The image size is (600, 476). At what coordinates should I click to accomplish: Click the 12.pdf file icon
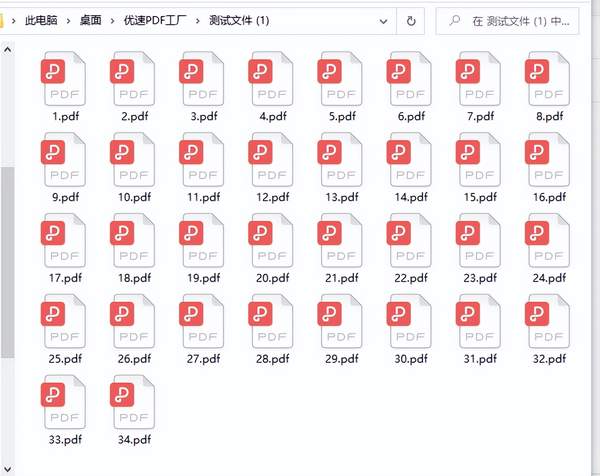click(270, 161)
